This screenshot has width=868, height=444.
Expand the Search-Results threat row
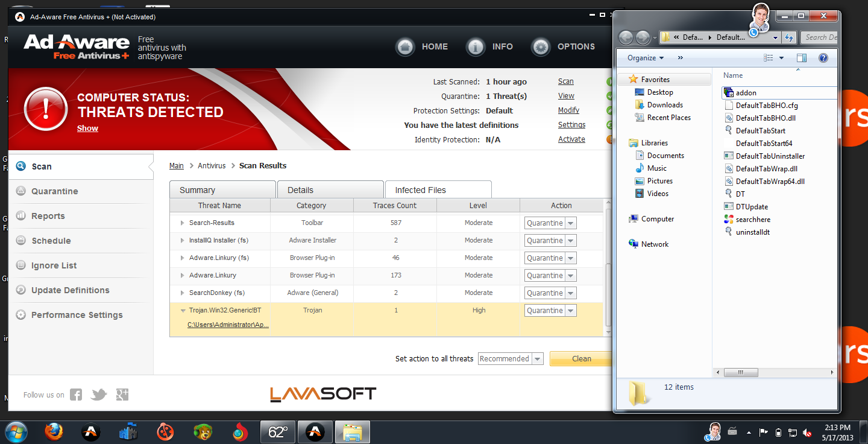point(183,223)
